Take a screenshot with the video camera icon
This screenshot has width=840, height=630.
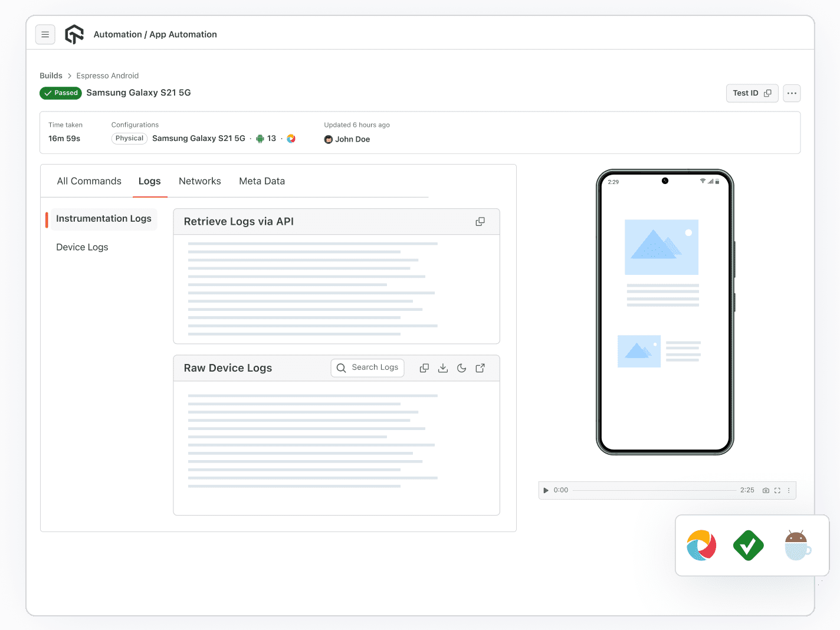(x=766, y=490)
